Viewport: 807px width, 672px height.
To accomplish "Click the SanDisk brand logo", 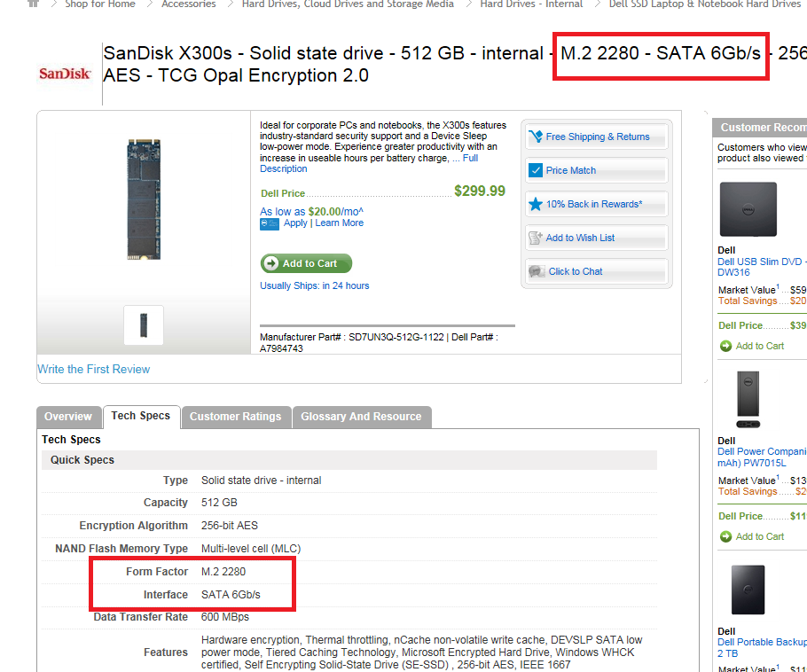I will (x=65, y=74).
